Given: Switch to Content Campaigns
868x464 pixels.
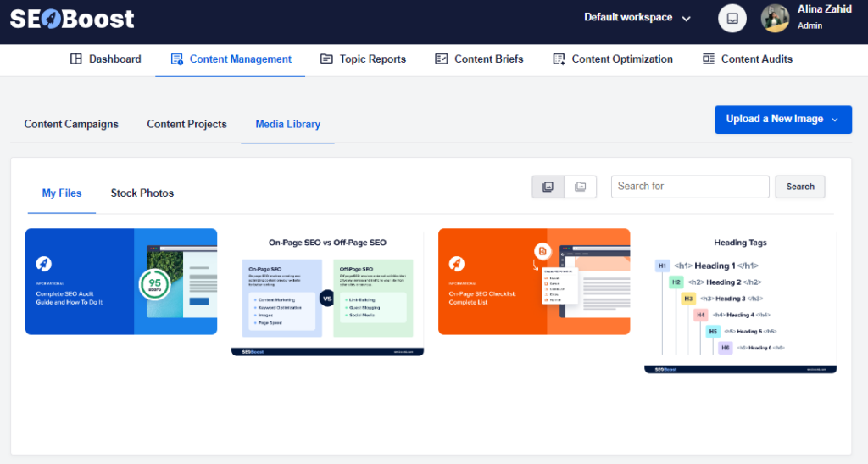Looking at the screenshot, I should (x=71, y=124).
